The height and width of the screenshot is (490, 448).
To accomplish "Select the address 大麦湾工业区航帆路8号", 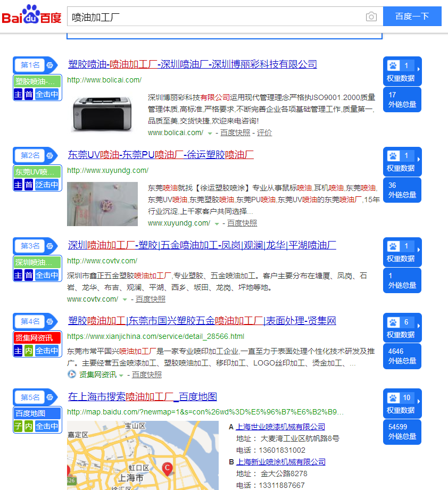I will click(300, 438).
